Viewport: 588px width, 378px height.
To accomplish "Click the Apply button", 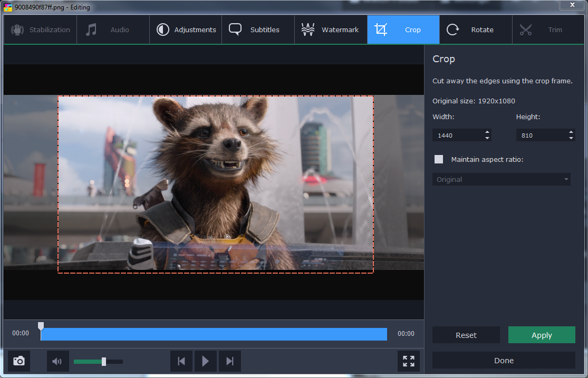I will pyautogui.click(x=542, y=335).
